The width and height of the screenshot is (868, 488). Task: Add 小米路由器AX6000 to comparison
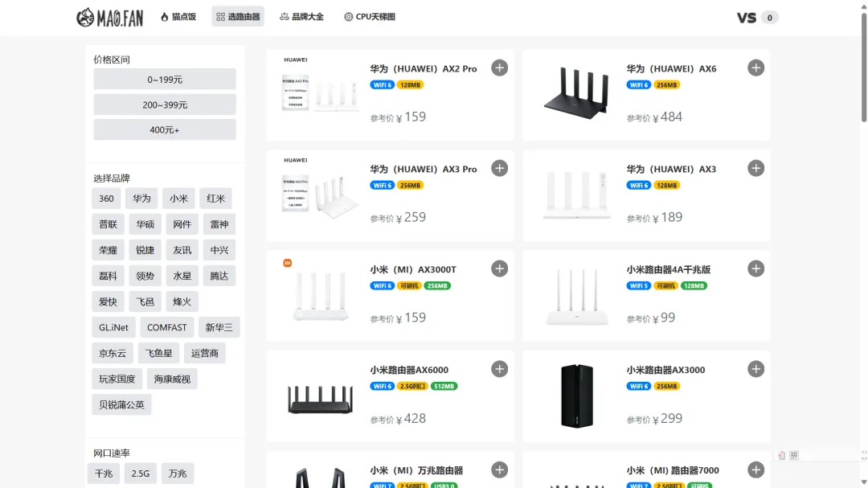(499, 369)
